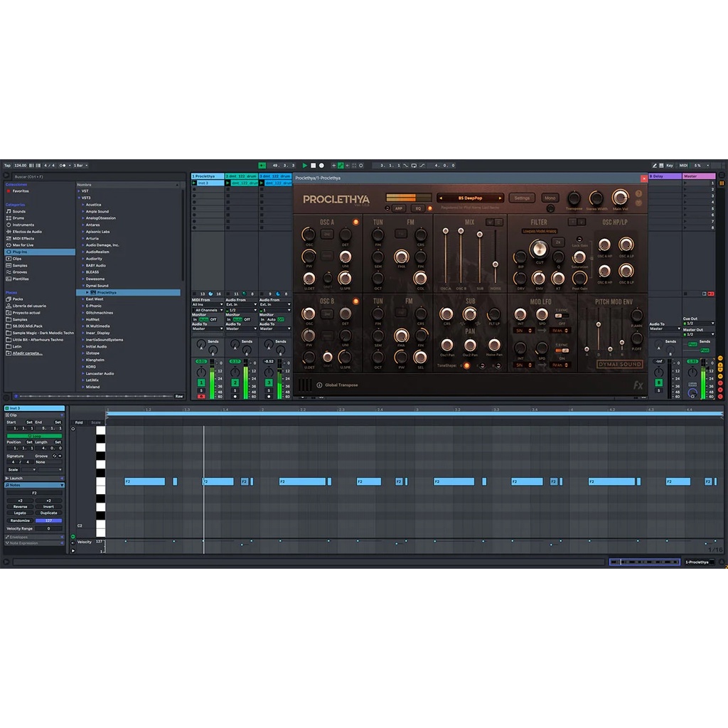
Task: Open Libreria del usuario place
Action: pos(29,306)
